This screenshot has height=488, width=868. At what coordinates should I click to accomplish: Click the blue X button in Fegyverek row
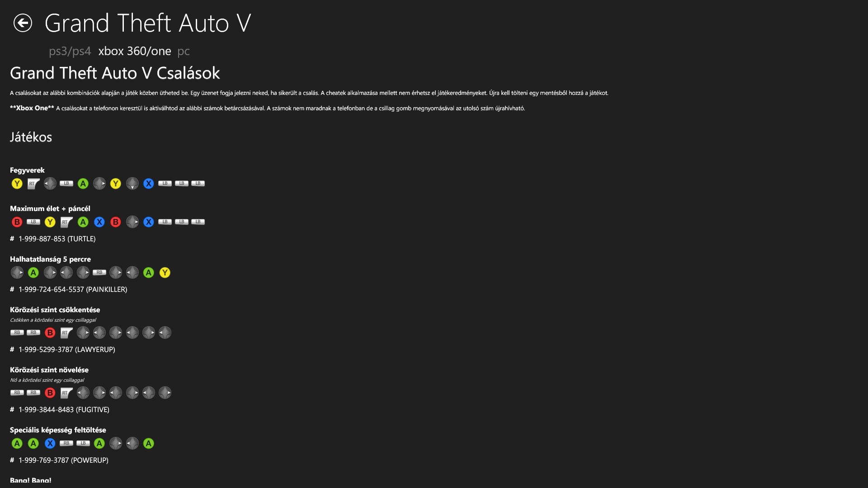click(149, 183)
